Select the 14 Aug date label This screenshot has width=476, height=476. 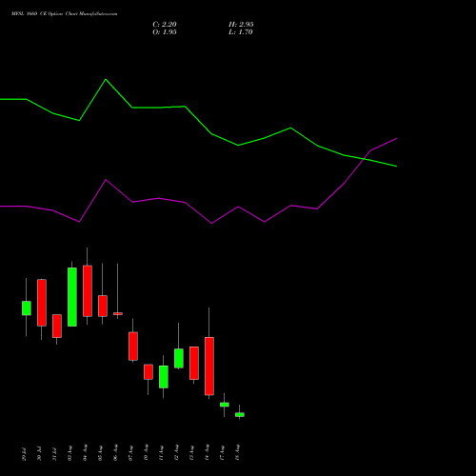click(x=207, y=453)
